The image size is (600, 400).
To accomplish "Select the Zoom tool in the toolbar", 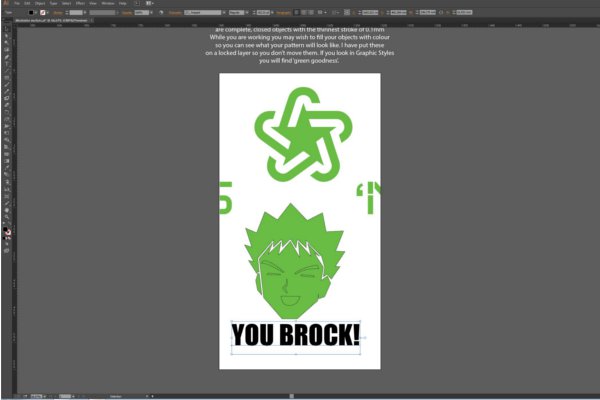I will coord(7,217).
